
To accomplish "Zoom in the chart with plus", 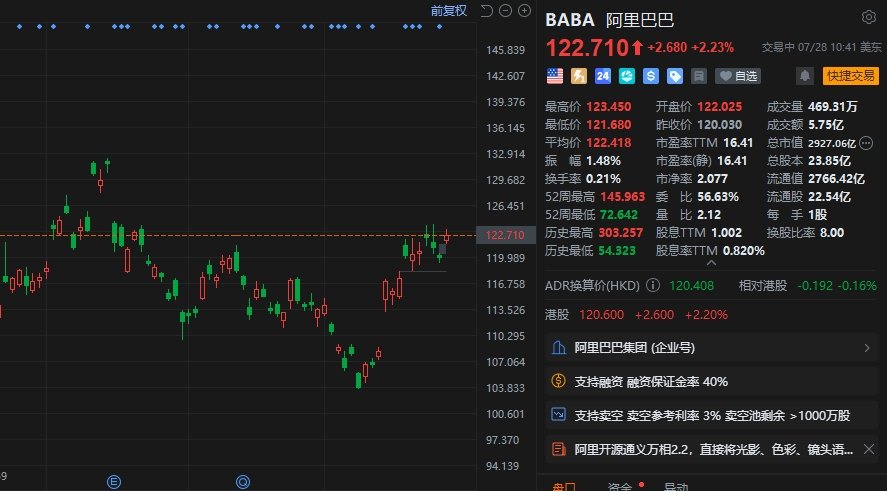I will pos(525,10).
